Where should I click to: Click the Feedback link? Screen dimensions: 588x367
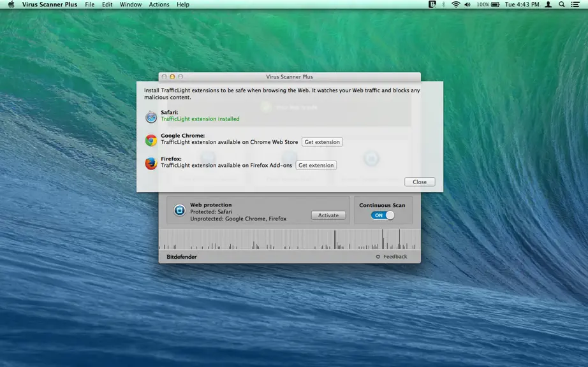click(x=395, y=257)
